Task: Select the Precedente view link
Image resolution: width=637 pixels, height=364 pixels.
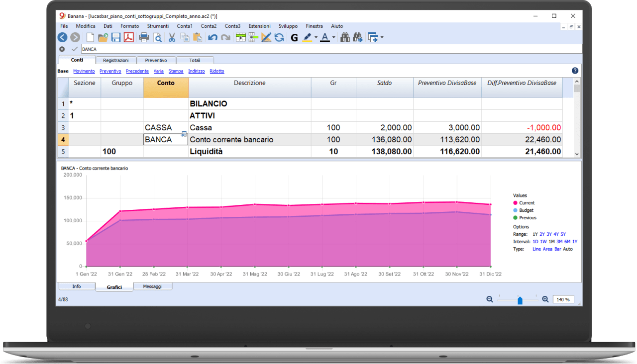Action: (x=137, y=71)
